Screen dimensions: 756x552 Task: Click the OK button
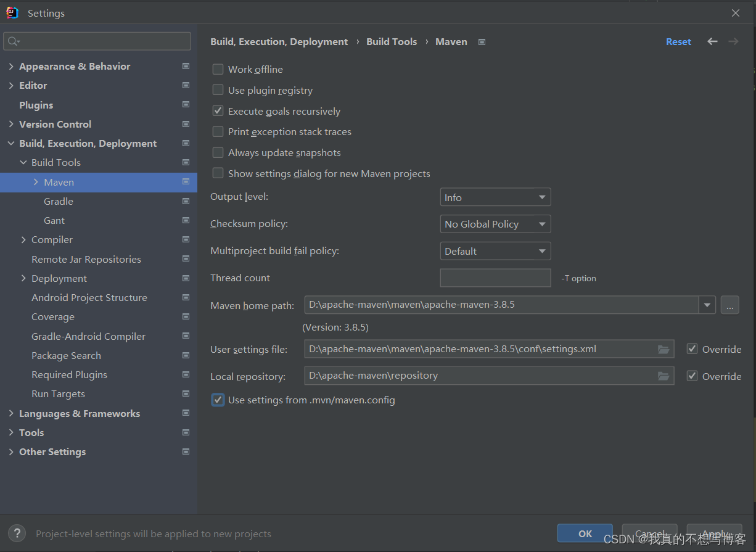click(x=585, y=533)
